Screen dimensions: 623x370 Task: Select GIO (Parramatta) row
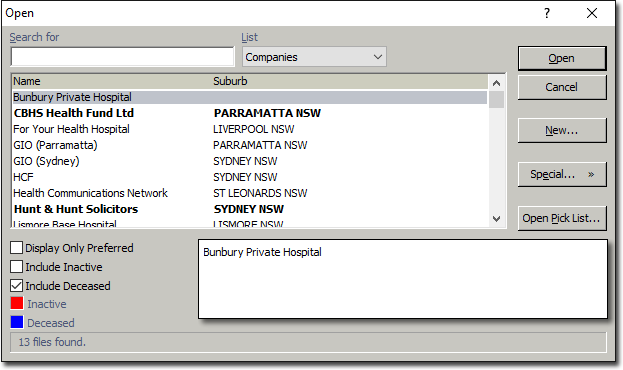tap(250, 145)
